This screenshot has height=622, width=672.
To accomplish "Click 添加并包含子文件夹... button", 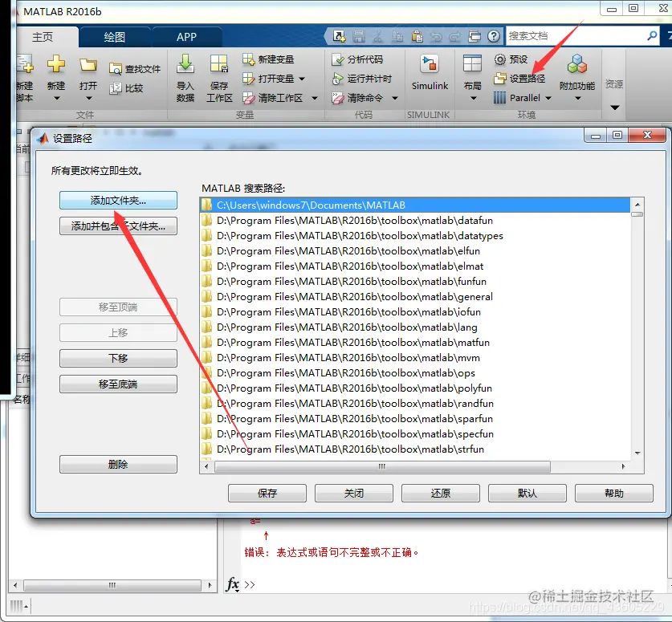I will pos(118,226).
